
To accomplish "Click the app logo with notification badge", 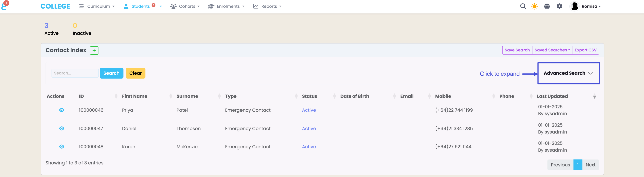I will (x=5, y=6).
